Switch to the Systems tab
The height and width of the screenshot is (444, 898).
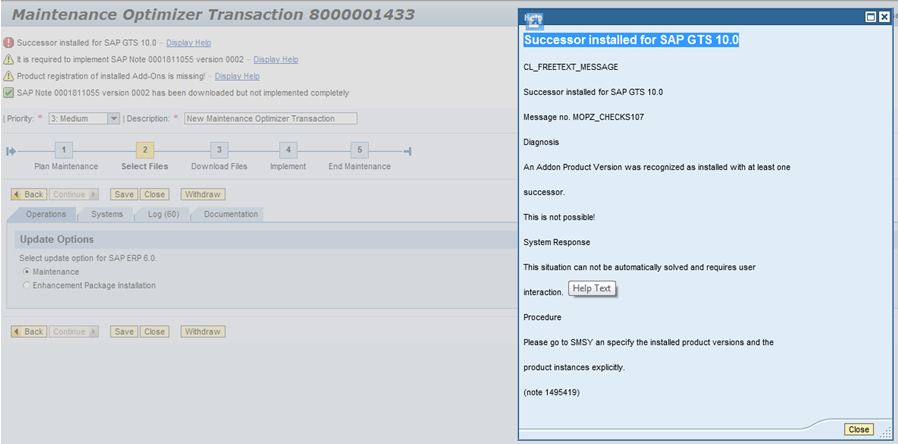click(107, 214)
